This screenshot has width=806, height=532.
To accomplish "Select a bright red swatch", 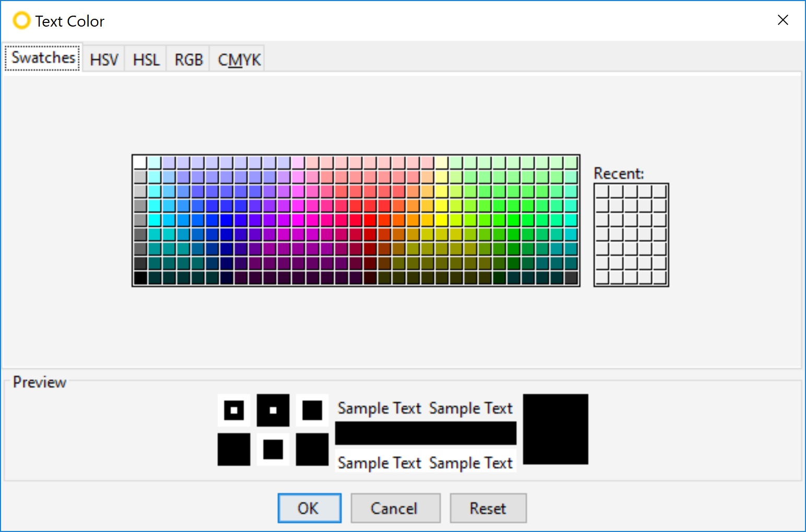I will click(x=370, y=220).
